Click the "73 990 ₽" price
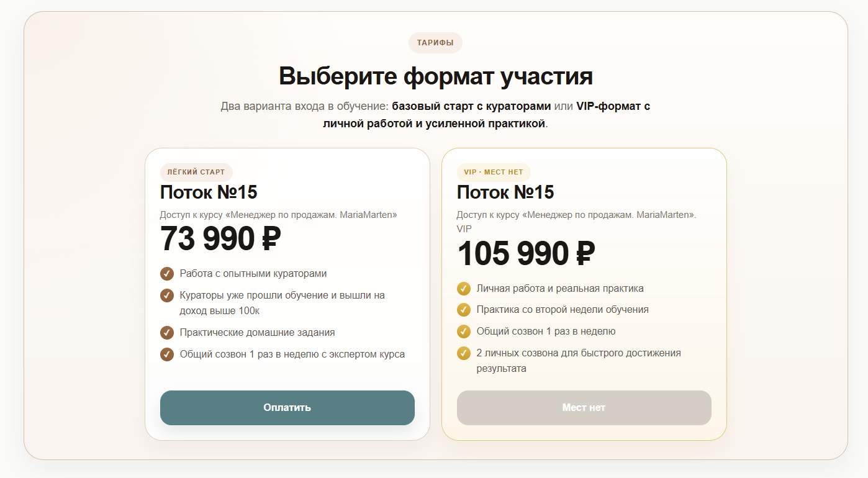Viewport: 868px width, 478px height. tap(220, 239)
